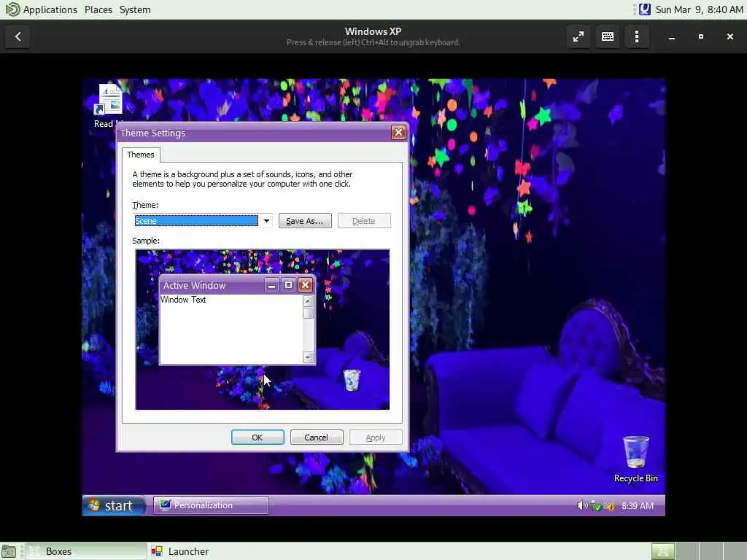Select the first workspace switcher cell

point(662,551)
